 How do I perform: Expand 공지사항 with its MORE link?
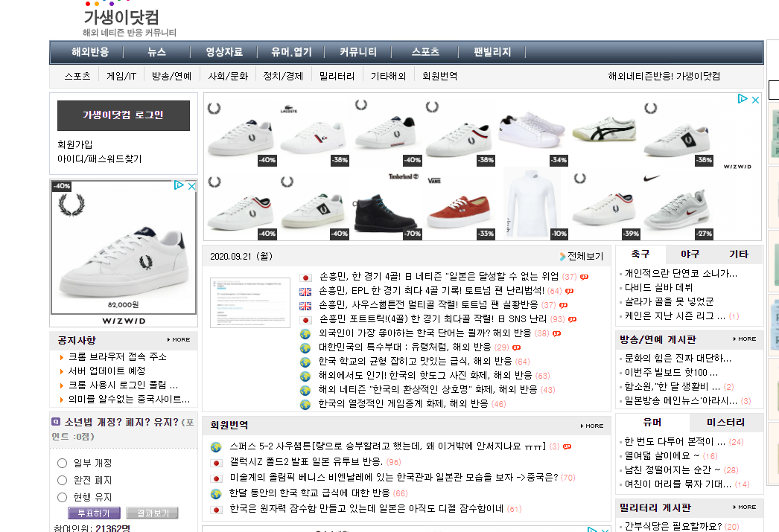pyautogui.click(x=179, y=340)
